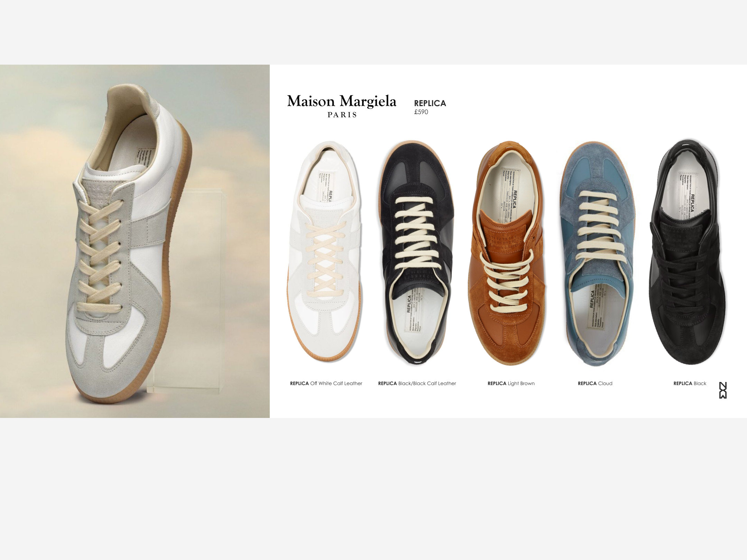Click the geometric logo mark beside 'REPLICA Black'

723,390
